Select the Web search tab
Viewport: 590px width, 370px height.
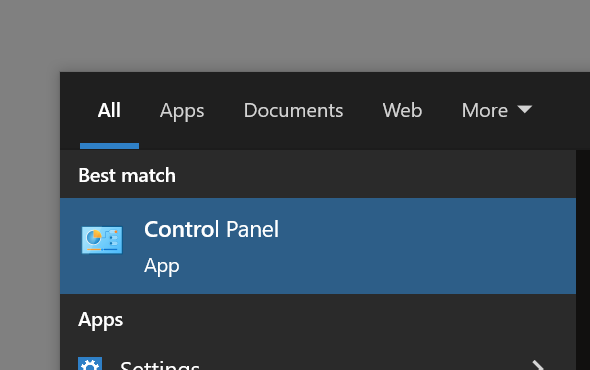[x=402, y=110]
